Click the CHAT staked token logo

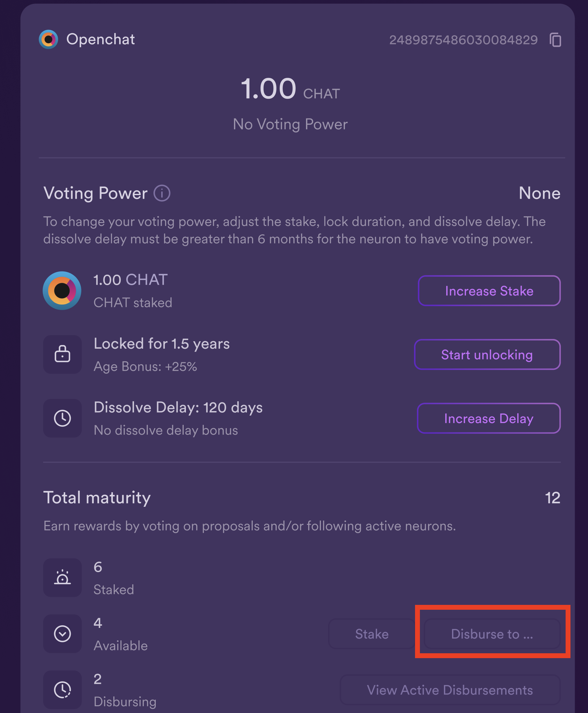coord(62,290)
